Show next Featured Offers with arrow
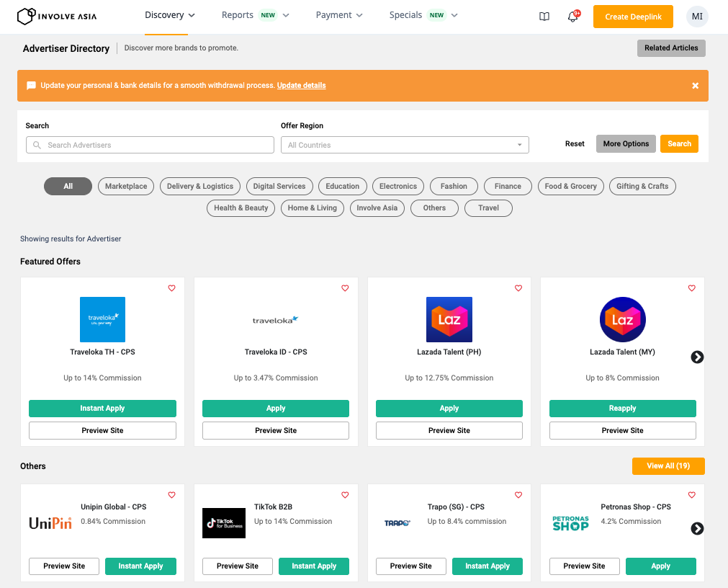This screenshot has width=728, height=588. click(x=697, y=357)
